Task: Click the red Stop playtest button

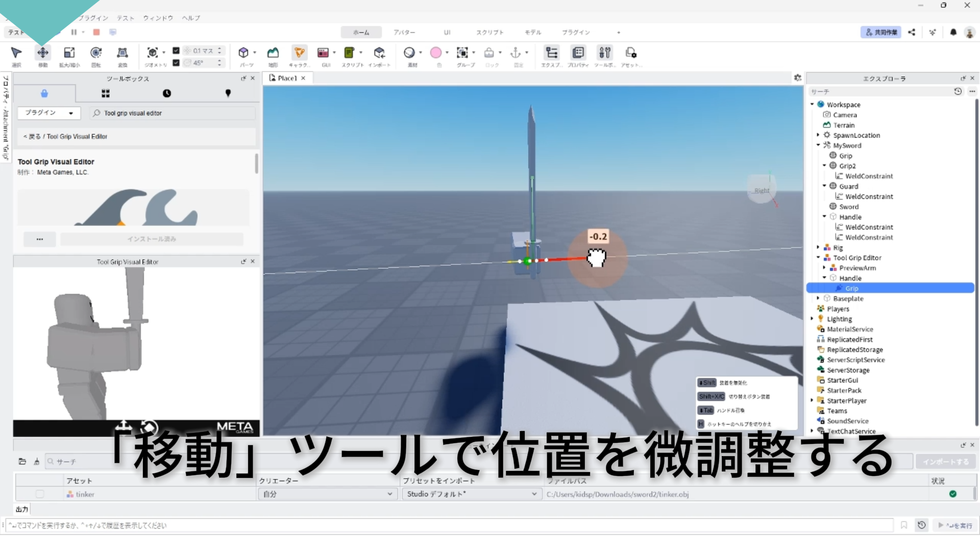Action: [96, 32]
